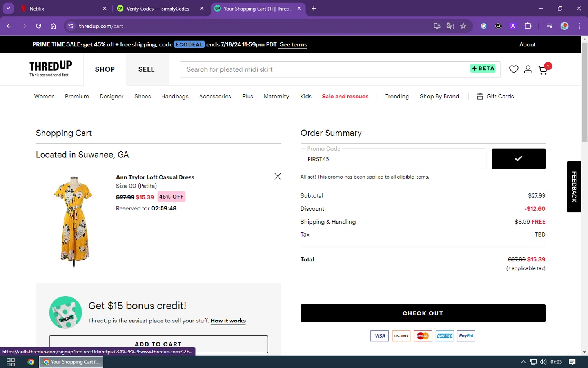Open a new browser tab
588x368 pixels.
tap(314, 8)
